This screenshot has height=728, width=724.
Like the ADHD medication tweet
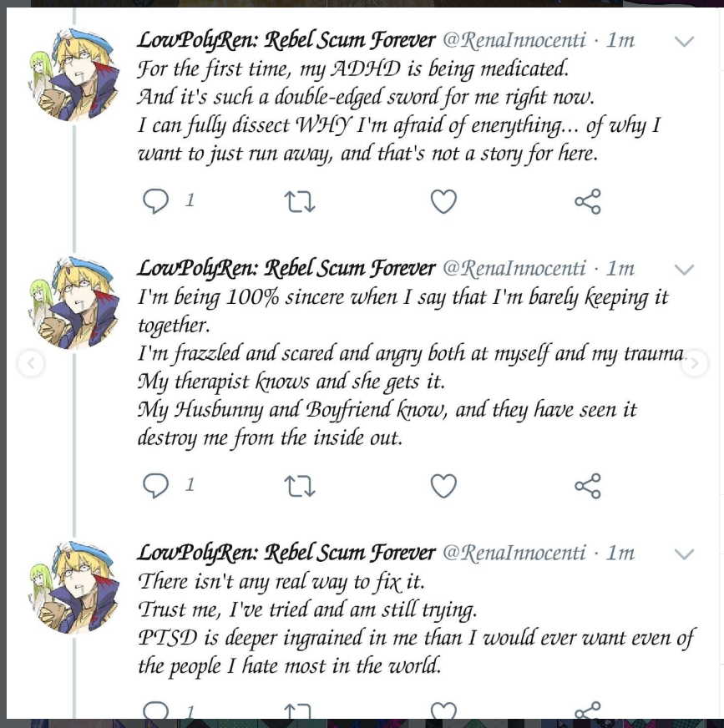(x=443, y=201)
